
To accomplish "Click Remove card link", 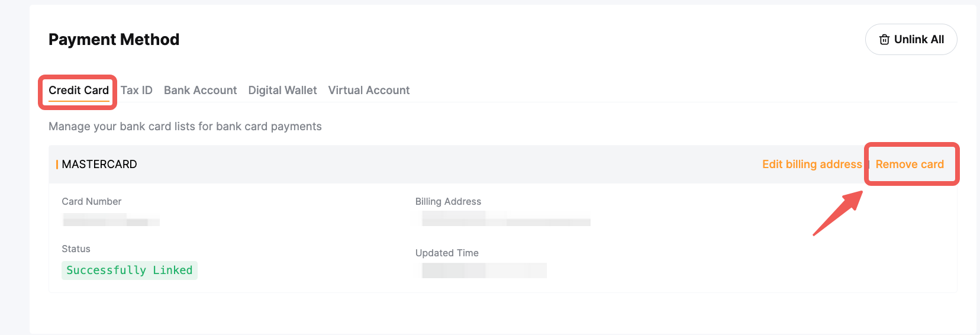I will click(910, 165).
